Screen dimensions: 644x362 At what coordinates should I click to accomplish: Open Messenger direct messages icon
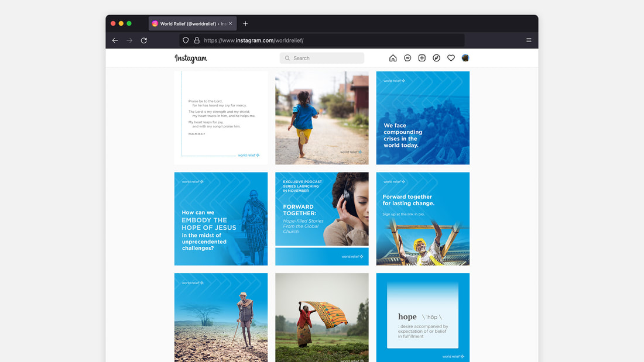point(407,58)
